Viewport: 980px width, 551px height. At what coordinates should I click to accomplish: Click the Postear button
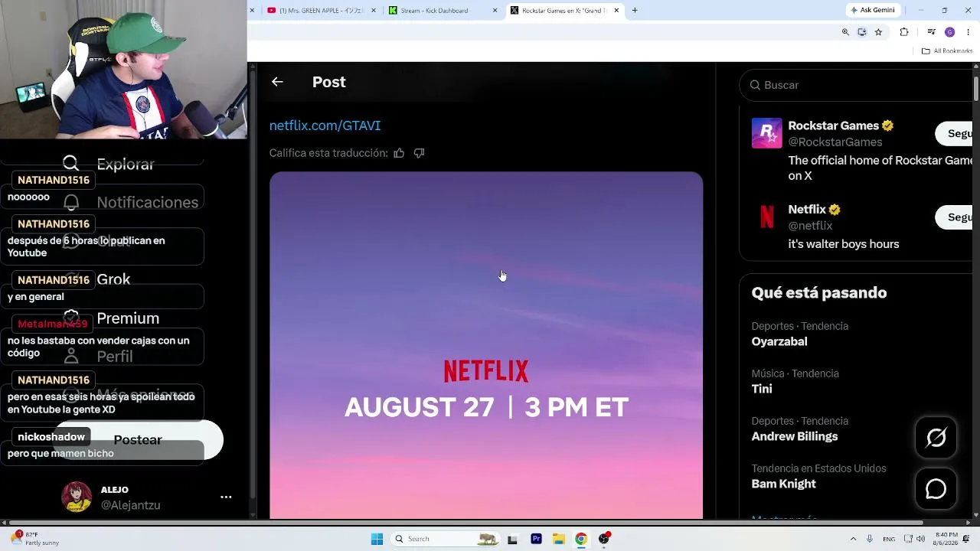pos(138,440)
